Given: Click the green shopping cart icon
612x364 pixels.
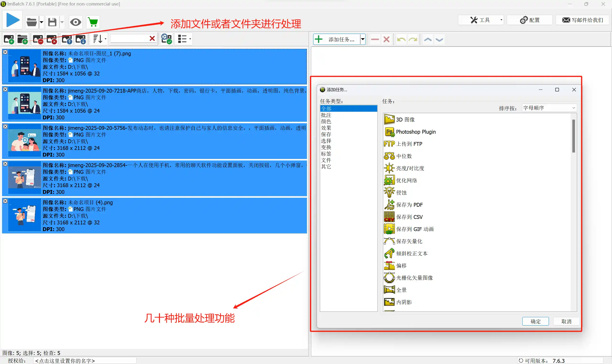Looking at the screenshot, I should point(93,22).
